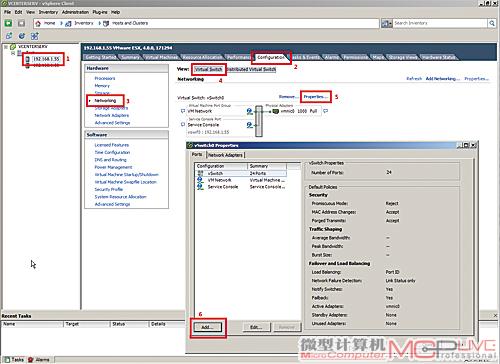This screenshot has height=364, width=500.
Task: Switch to the Summary host tab
Action: (x=130, y=57)
